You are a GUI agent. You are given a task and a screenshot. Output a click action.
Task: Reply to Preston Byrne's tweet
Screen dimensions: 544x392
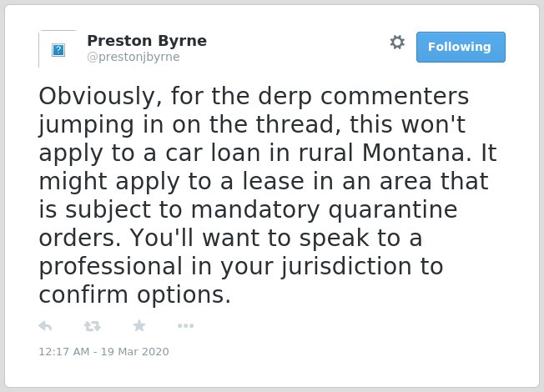pos(45,326)
